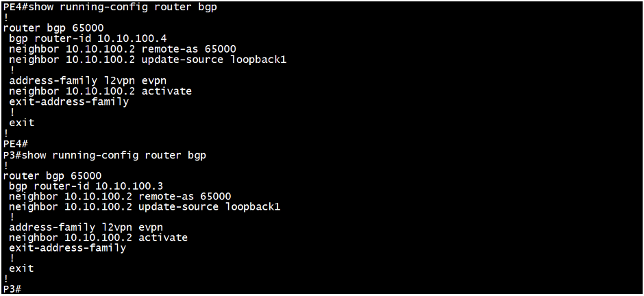
Task: Click the second exit-address-family line
Action: 67,248
